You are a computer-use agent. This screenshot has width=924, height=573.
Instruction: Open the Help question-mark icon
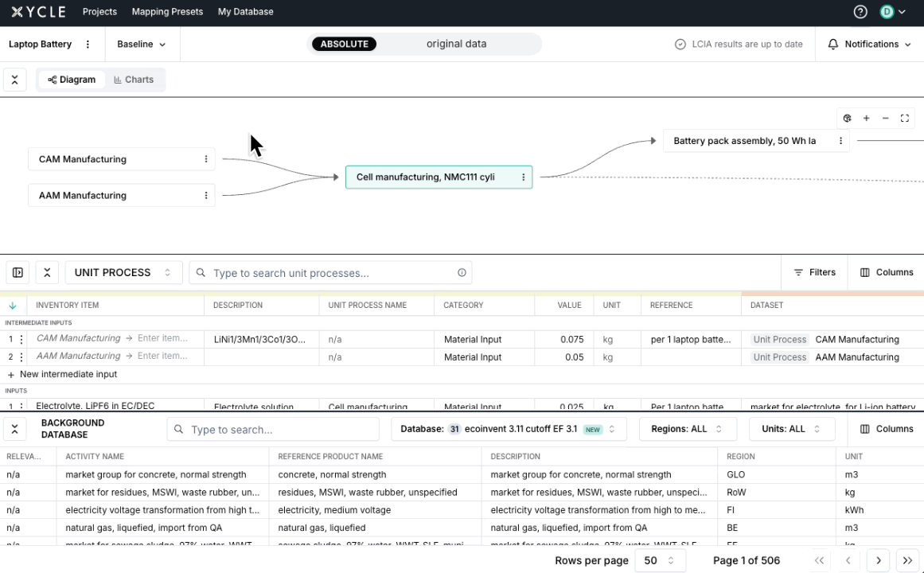tap(860, 12)
